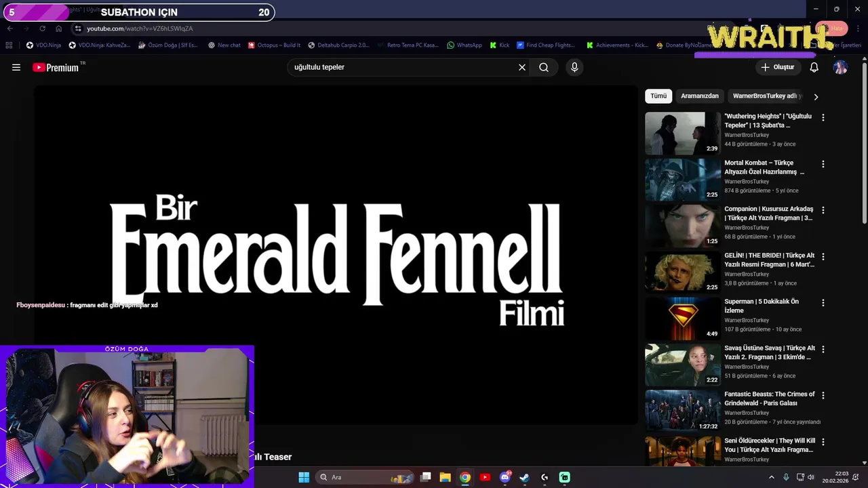Open Deltahub Carpio 2.0 bookmark

(338, 45)
